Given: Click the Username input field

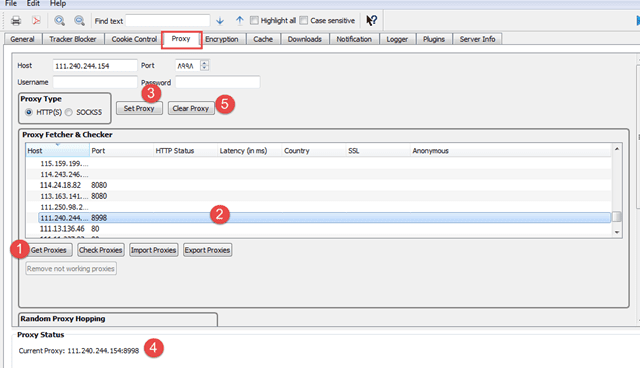Looking at the screenshot, I should pyautogui.click(x=95, y=82).
